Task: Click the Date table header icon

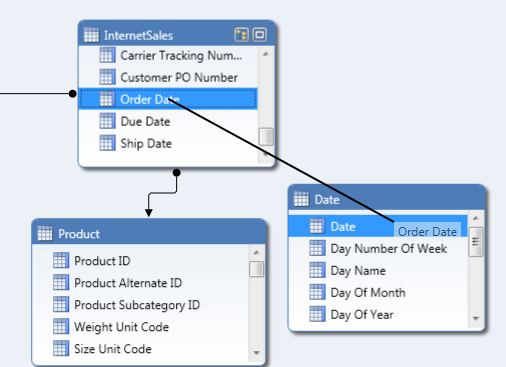Action: tap(301, 199)
